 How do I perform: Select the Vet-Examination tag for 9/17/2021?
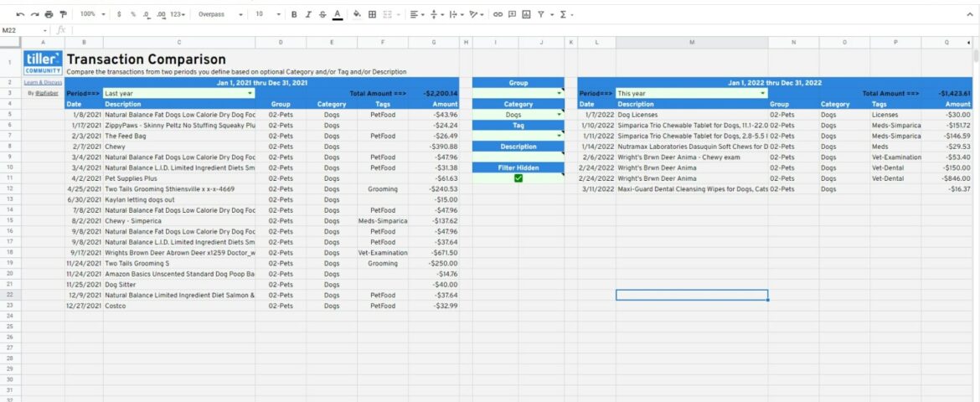383,253
